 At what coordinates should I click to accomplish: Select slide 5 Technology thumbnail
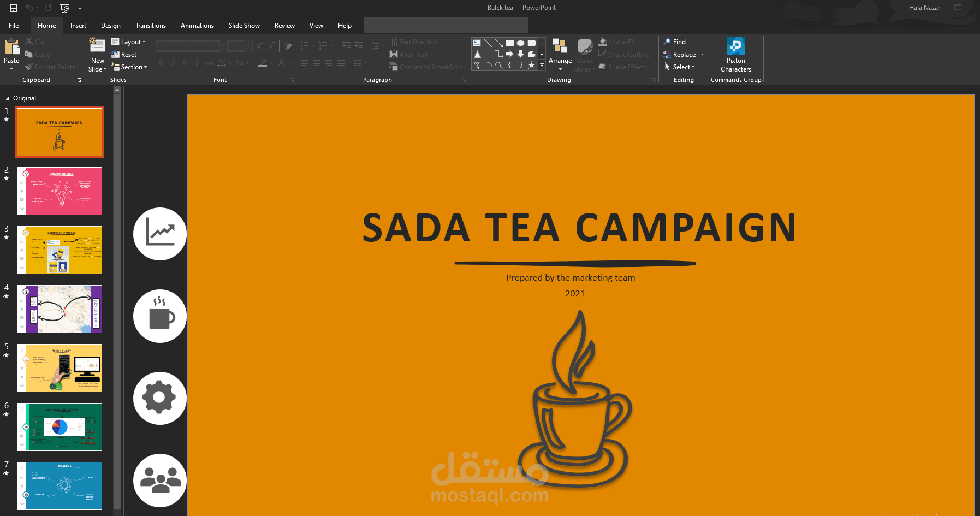(60, 368)
